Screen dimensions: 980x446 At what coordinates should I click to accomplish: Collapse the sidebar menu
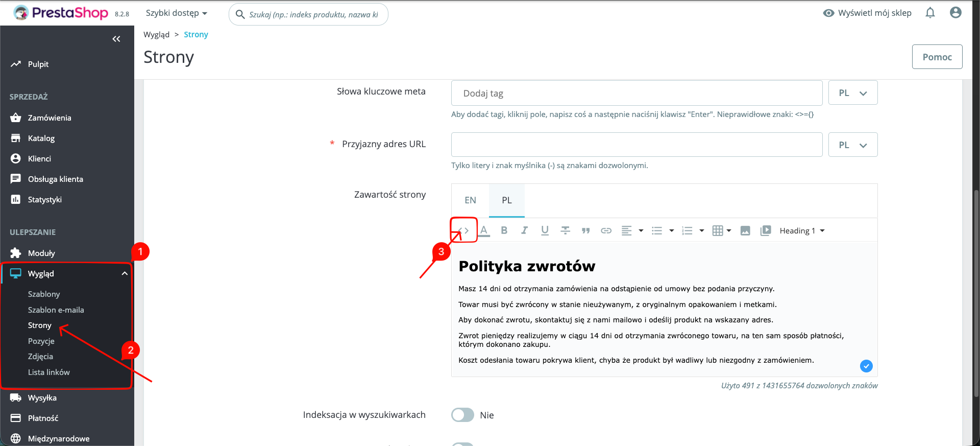click(116, 39)
